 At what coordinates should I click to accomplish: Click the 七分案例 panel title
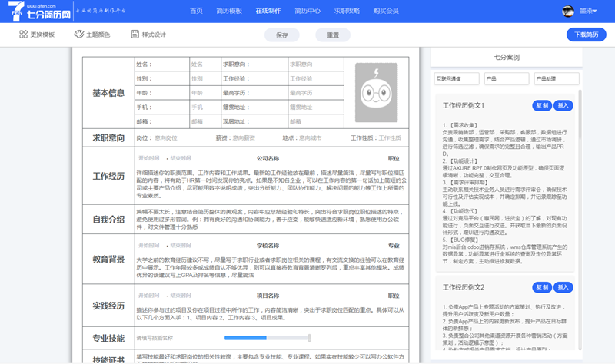[x=507, y=57]
